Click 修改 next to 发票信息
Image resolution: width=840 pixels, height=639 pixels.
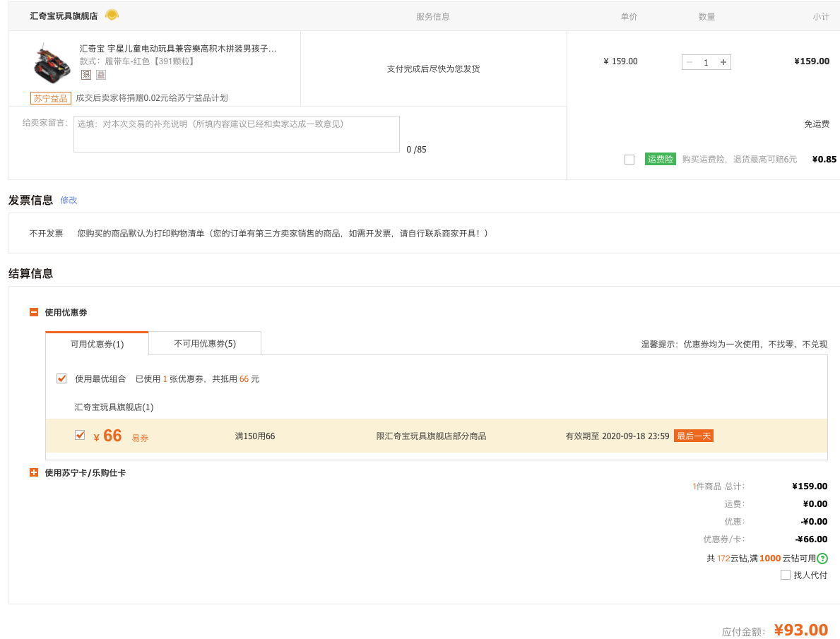pos(69,200)
